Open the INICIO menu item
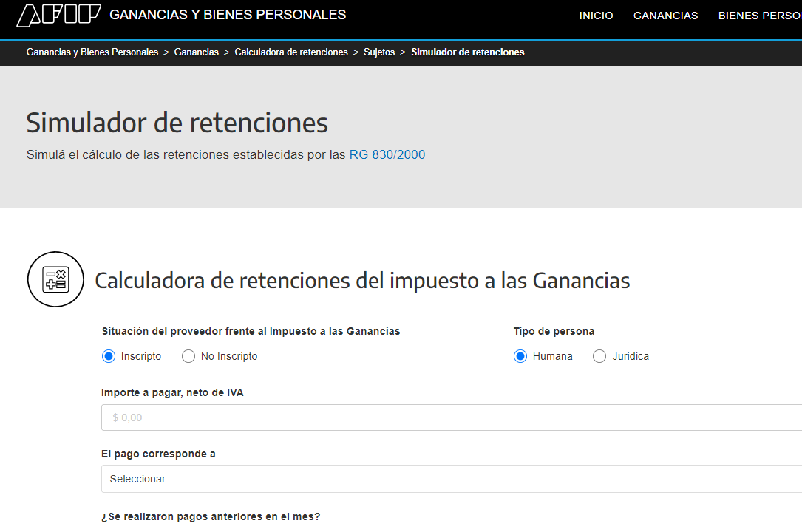Screen dimensions: 802x532 coord(596,16)
